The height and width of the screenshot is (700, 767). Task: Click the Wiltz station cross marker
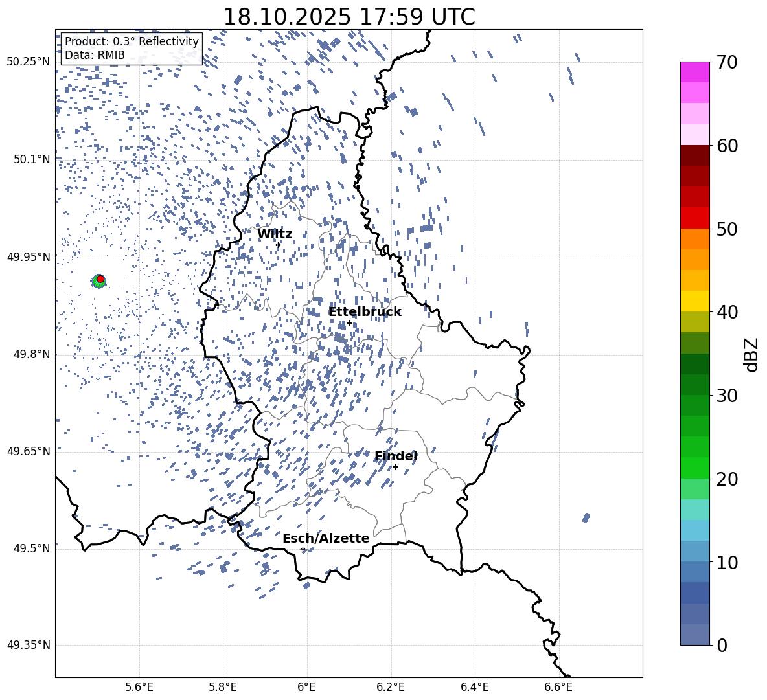[279, 245]
